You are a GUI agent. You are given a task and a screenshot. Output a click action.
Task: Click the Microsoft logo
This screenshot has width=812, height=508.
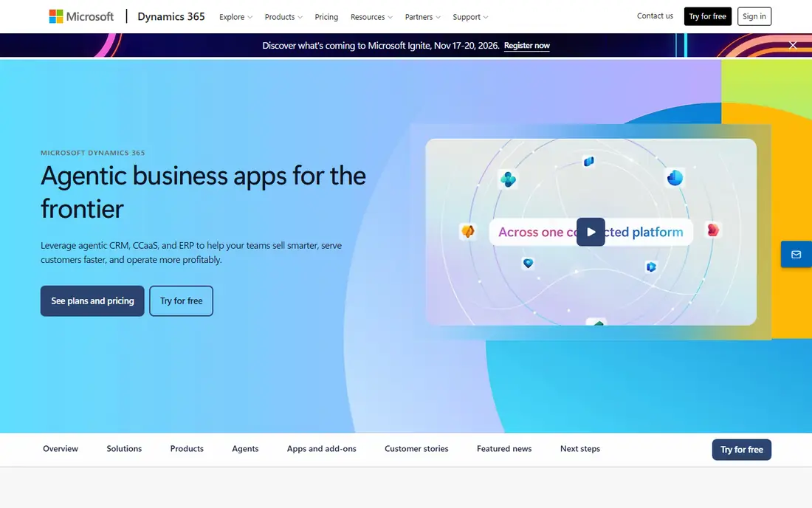pos(81,16)
